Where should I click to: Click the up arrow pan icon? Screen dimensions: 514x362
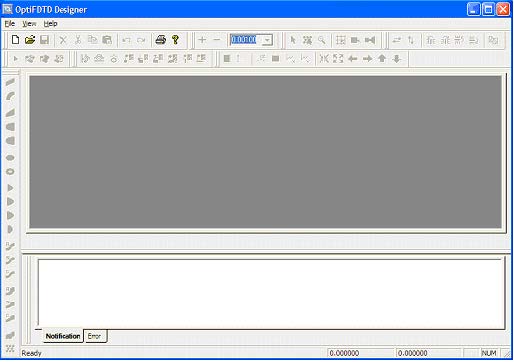[382, 59]
